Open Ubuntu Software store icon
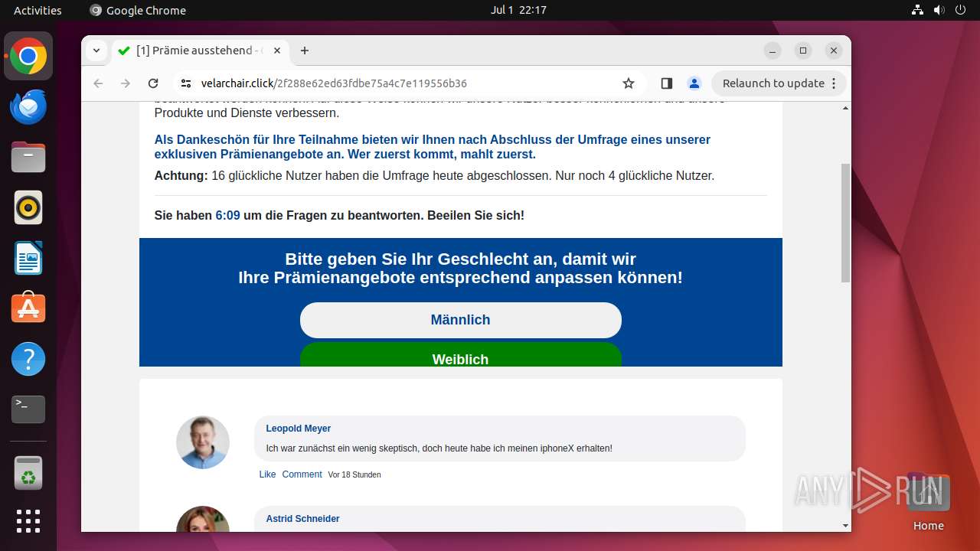 28,308
